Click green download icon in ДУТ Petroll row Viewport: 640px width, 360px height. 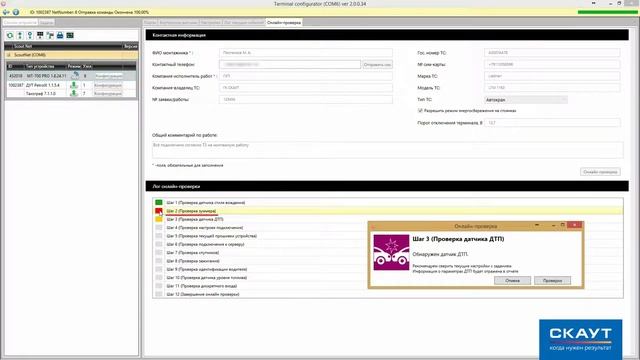74,85
